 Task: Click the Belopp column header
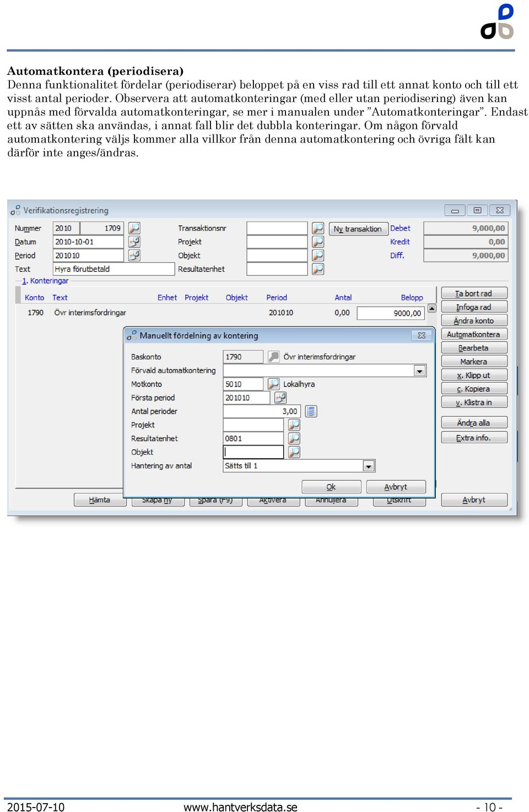coord(412,297)
